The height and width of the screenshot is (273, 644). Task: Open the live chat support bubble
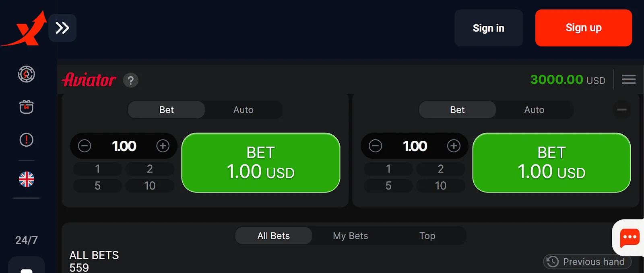coord(629,238)
